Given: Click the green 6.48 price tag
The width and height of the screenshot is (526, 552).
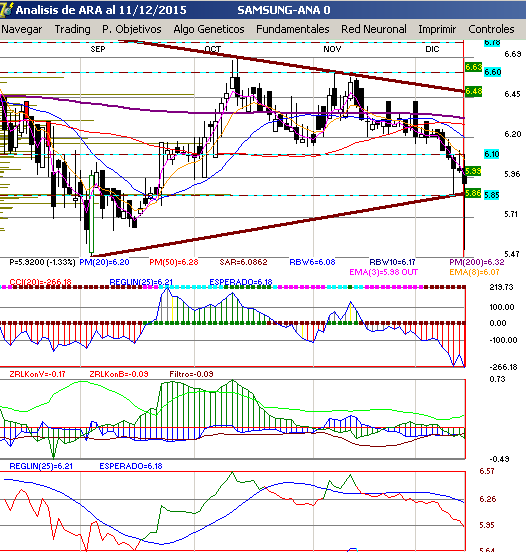Looking at the screenshot, I should point(473,92).
